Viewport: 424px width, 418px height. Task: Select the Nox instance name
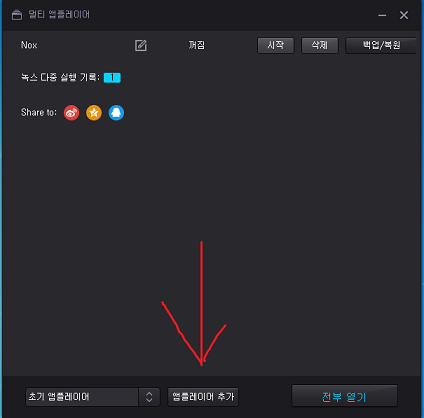29,45
